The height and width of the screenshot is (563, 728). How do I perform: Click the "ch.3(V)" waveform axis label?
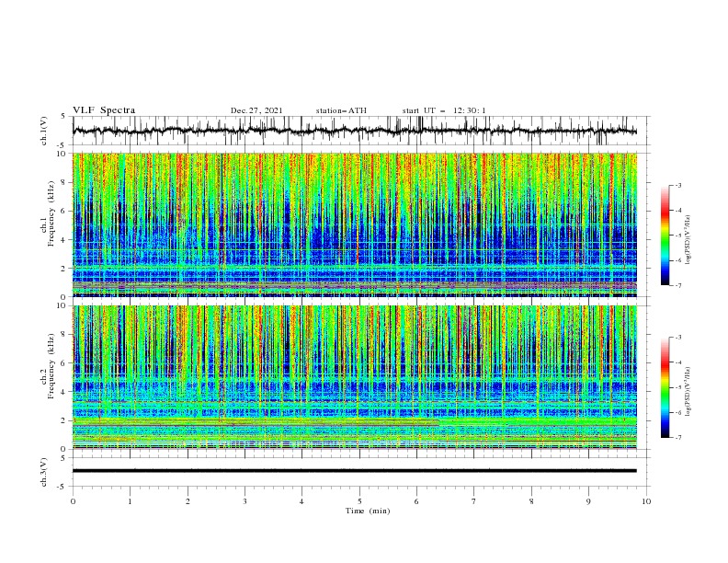point(44,472)
